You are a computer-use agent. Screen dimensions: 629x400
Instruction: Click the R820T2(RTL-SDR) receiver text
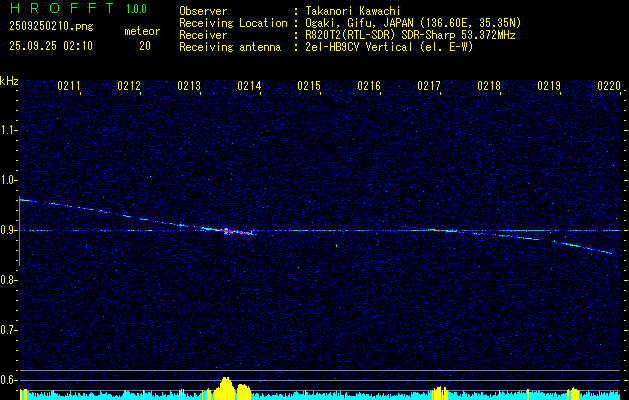(x=408, y=35)
